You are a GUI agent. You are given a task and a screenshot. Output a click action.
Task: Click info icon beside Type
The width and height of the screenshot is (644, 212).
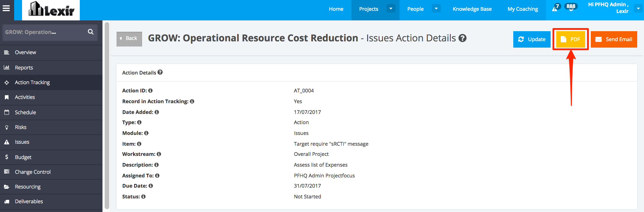(x=139, y=122)
